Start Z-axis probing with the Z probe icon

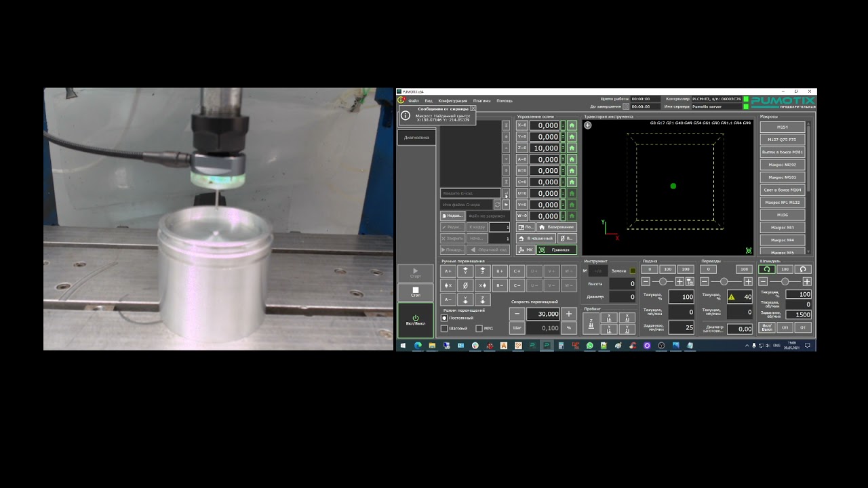pyautogui.click(x=591, y=325)
